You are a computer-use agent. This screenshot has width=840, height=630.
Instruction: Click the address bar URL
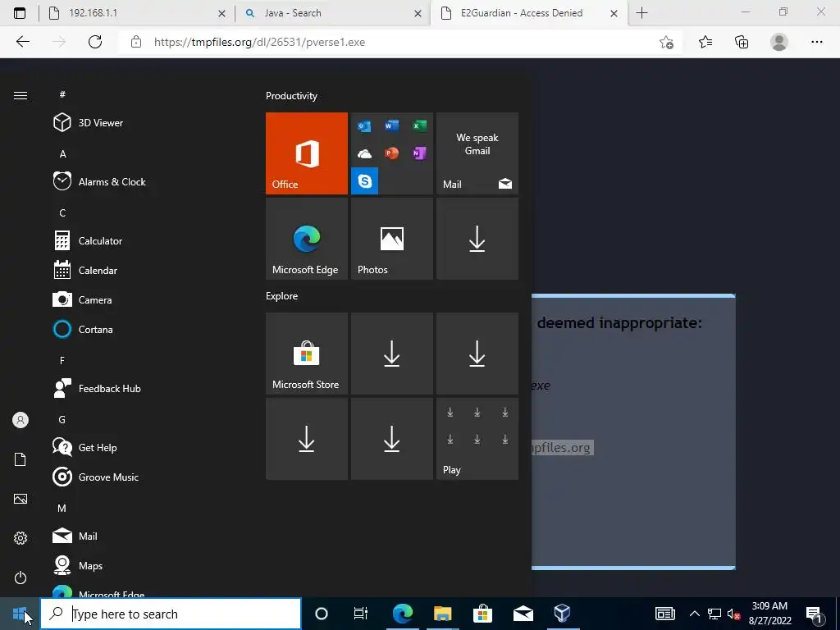[x=259, y=42]
